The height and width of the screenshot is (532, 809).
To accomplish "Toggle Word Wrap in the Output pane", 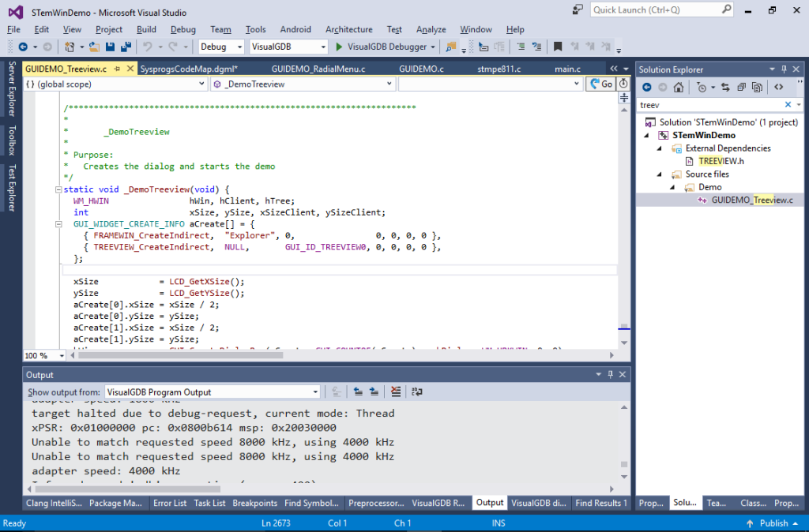I will point(416,392).
